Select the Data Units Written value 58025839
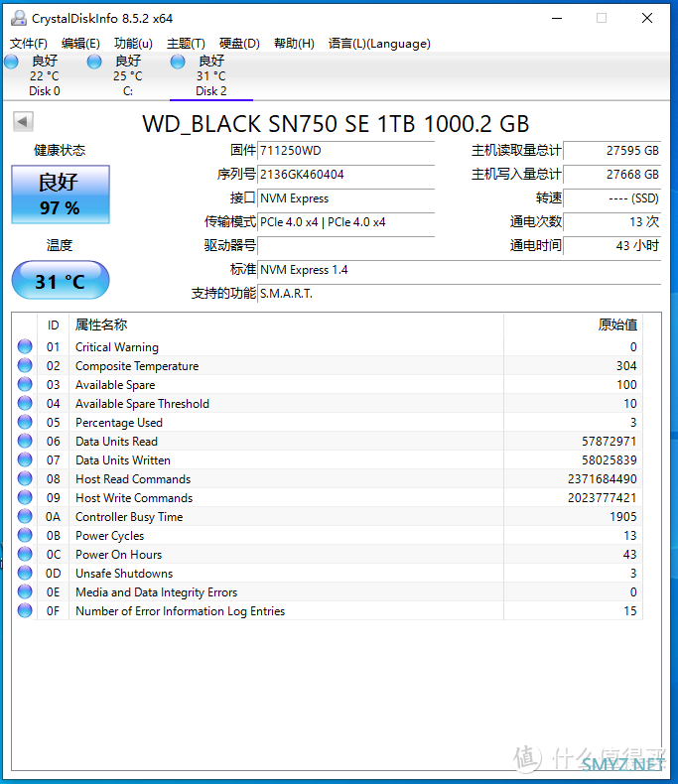Image resolution: width=678 pixels, height=784 pixels. (609, 460)
